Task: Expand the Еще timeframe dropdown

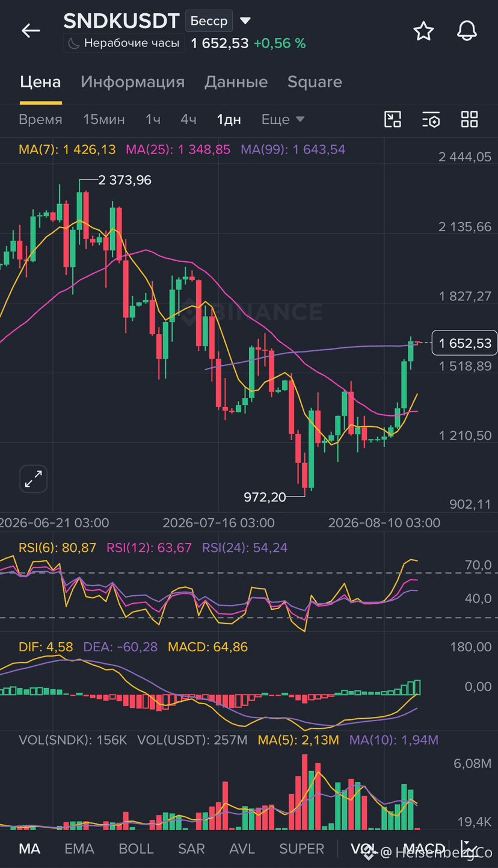Action: coord(283,119)
